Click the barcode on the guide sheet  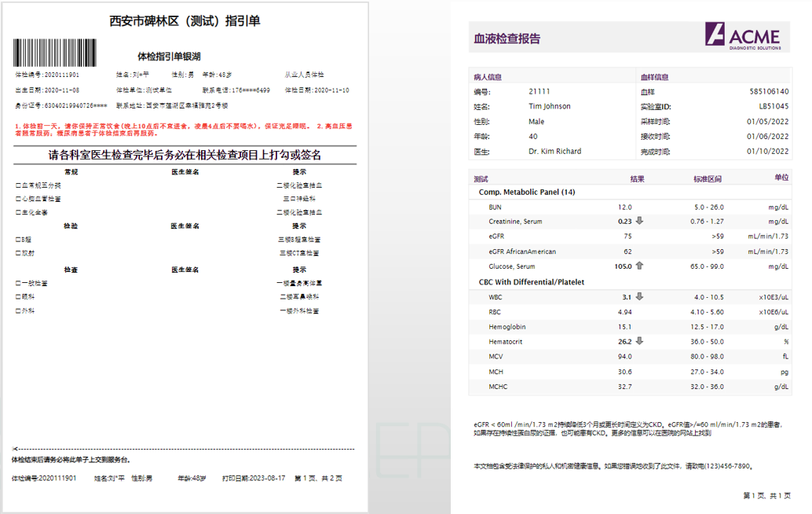(54, 53)
